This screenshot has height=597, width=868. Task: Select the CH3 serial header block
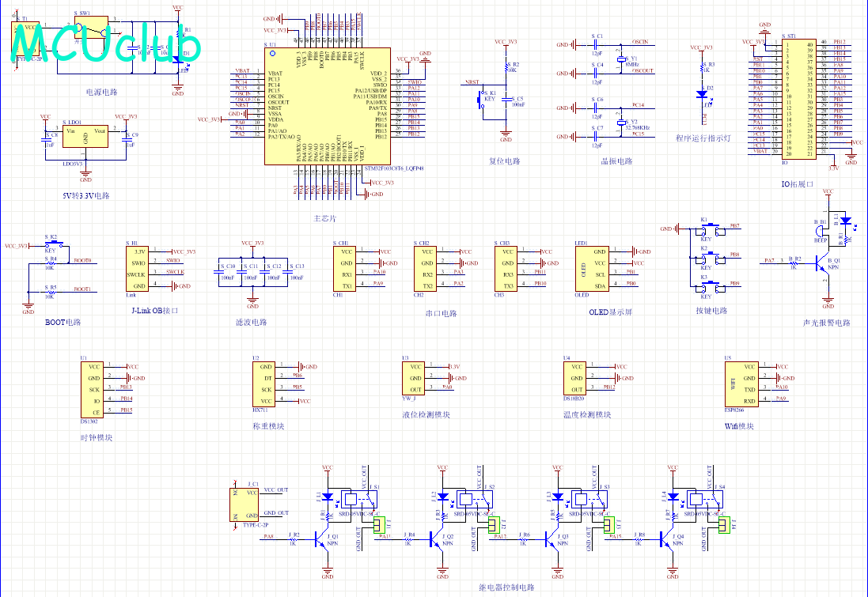click(x=506, y=269)
